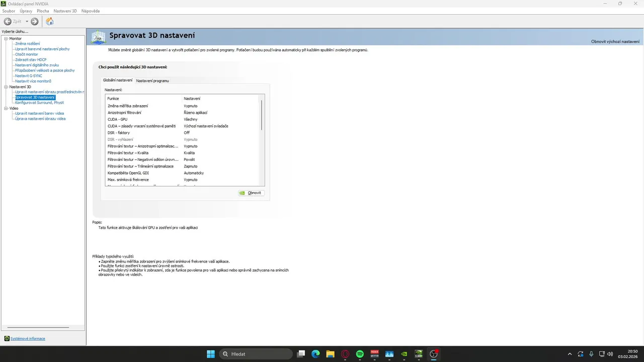The width and height of the screenshot is (644, 362).
Task: Click the Hledat taskbar search box
Action: [x=256, y=354]
